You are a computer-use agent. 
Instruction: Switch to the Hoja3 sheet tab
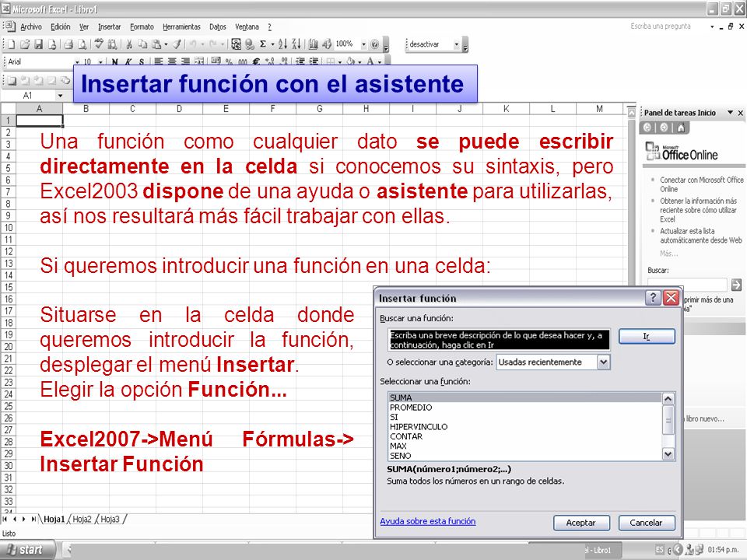click(110, 519)
